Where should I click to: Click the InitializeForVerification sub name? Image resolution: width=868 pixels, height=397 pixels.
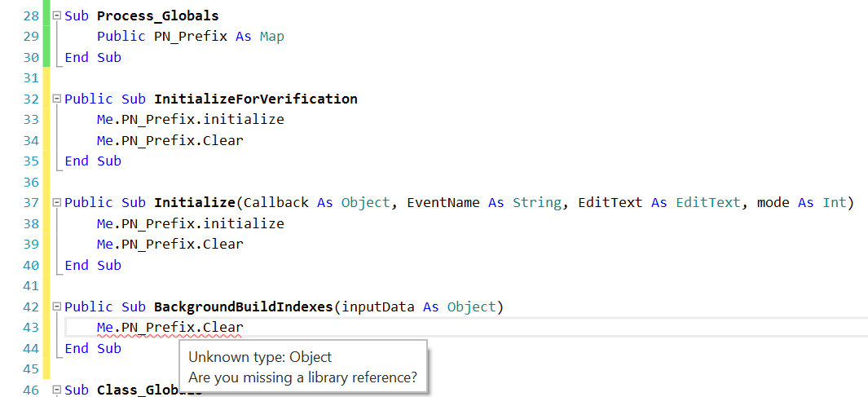[255, 99]
